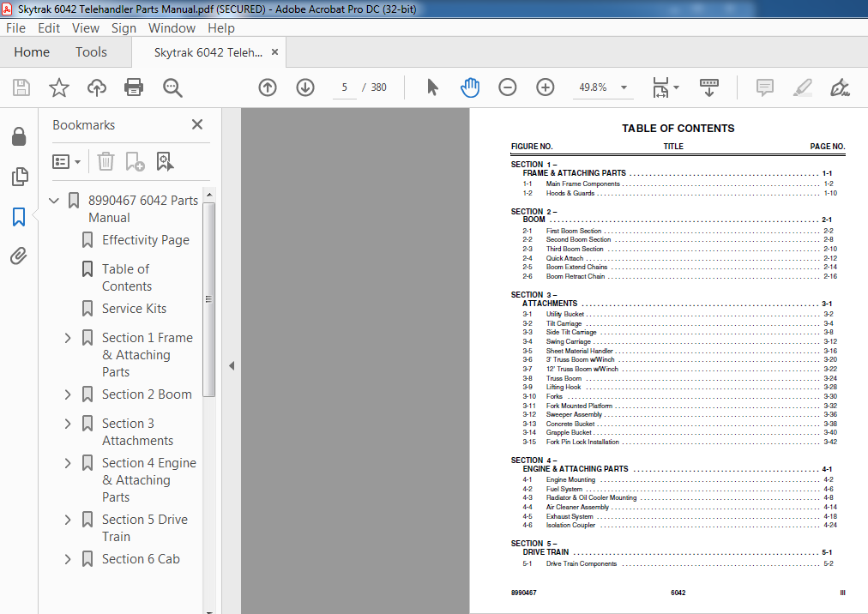This screenshot has width=868, height=614.
Task: Open the security lock panel
Action: [19, 136]
